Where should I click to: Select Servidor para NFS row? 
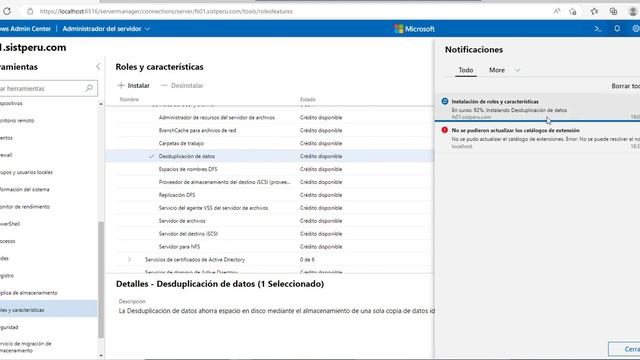(269, 247)
